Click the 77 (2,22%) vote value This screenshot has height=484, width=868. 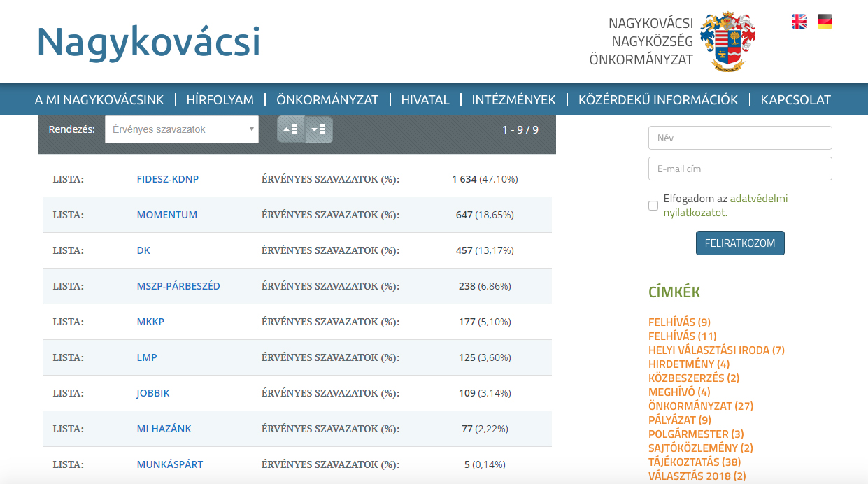point(485,429)
